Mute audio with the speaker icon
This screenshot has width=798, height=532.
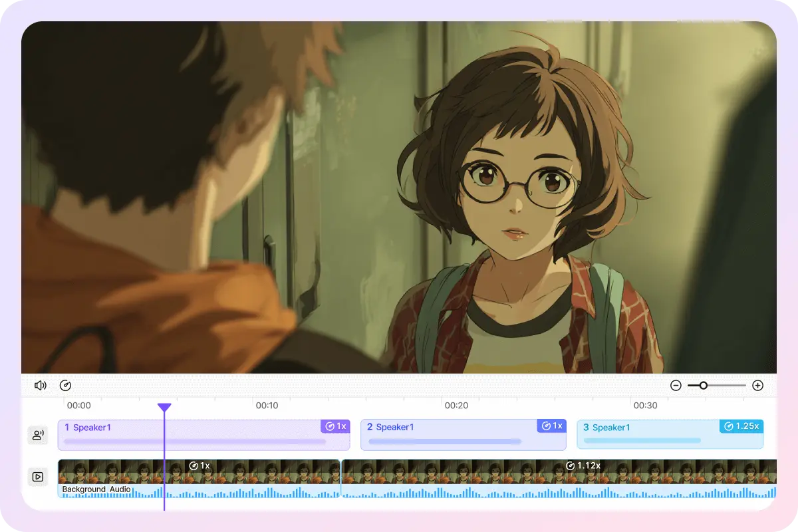click(x=41, y=386)
